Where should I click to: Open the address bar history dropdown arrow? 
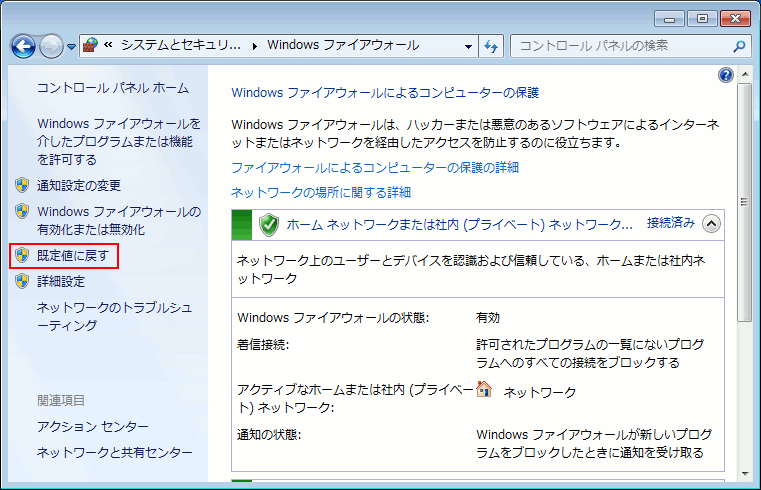click(468, 46)
